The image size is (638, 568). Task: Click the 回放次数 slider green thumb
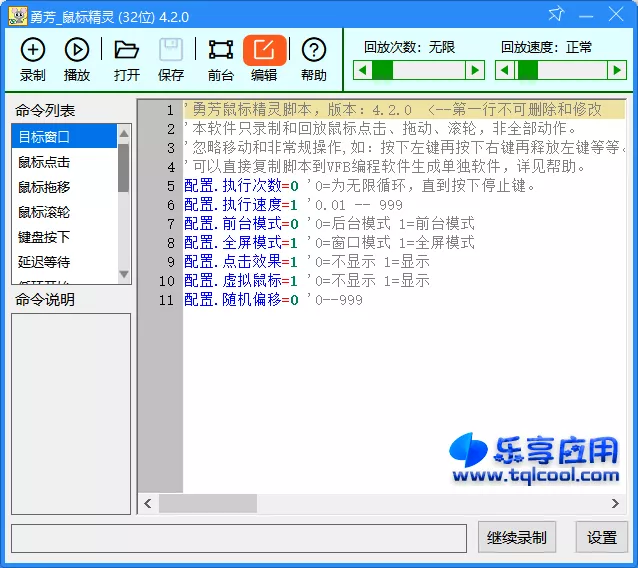[382, 70]
